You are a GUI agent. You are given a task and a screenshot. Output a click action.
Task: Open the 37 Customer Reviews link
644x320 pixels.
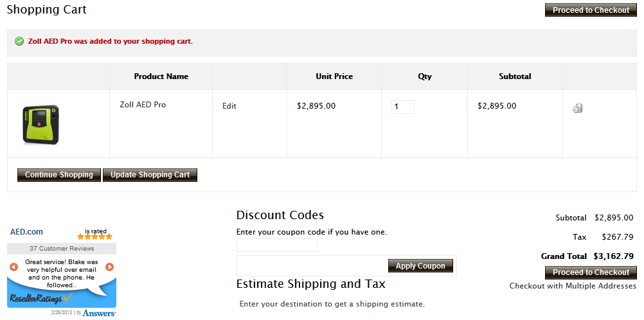(62, 249)
